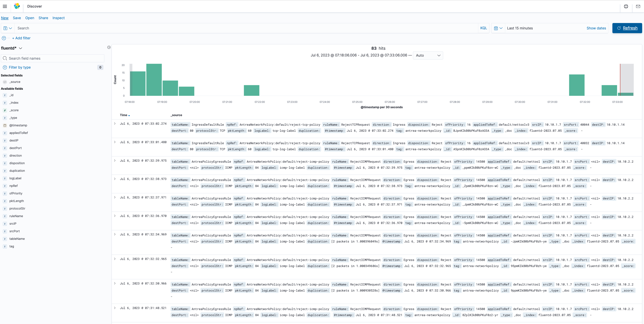Expand the 07:33:02.274 log row

click(115, 124)
